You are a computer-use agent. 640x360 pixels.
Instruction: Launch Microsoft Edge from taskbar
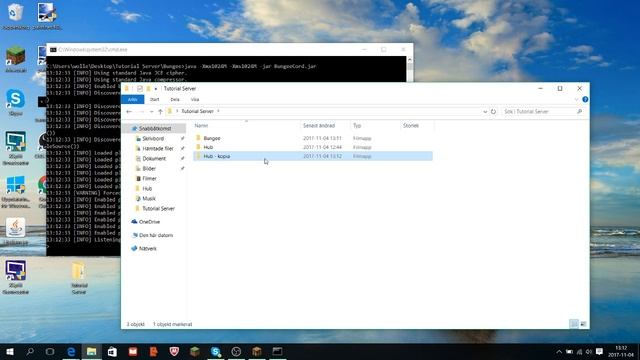click(x=71, y=351)
